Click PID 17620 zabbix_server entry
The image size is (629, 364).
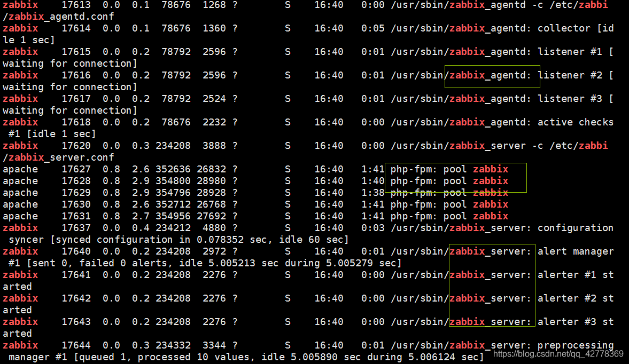76,146
